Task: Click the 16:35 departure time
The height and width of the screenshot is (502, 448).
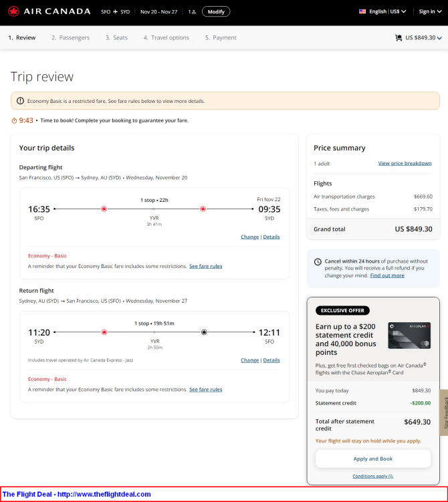Action: 39,209
